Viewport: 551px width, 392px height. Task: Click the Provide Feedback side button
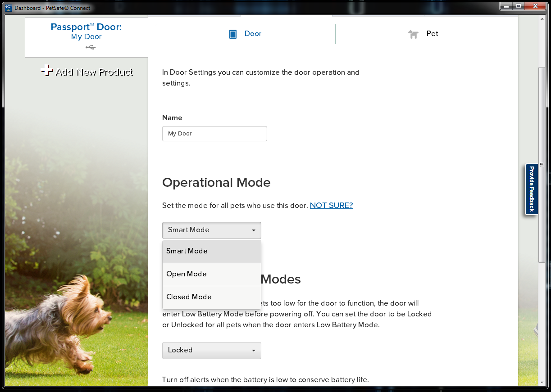click(532, 189)
